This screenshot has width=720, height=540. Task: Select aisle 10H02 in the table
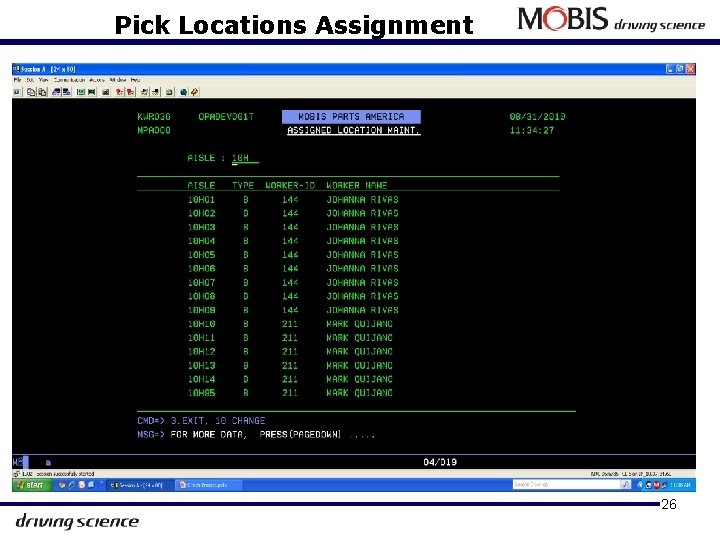201,214
